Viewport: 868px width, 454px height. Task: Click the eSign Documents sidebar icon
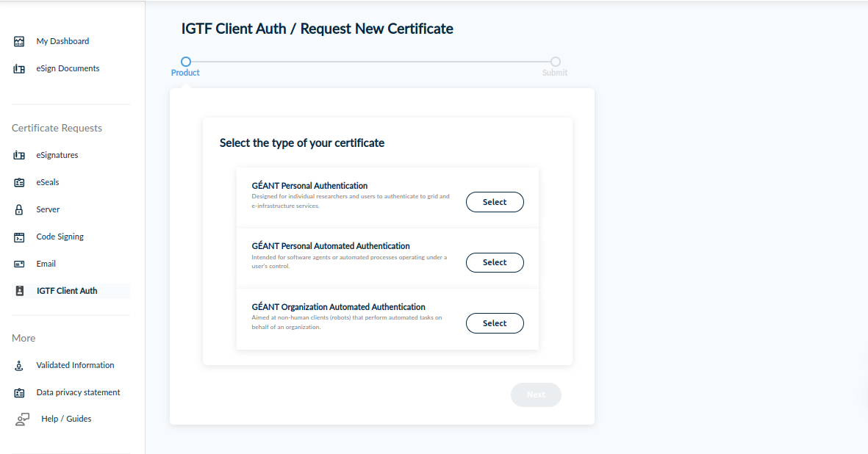click(20, 69)
